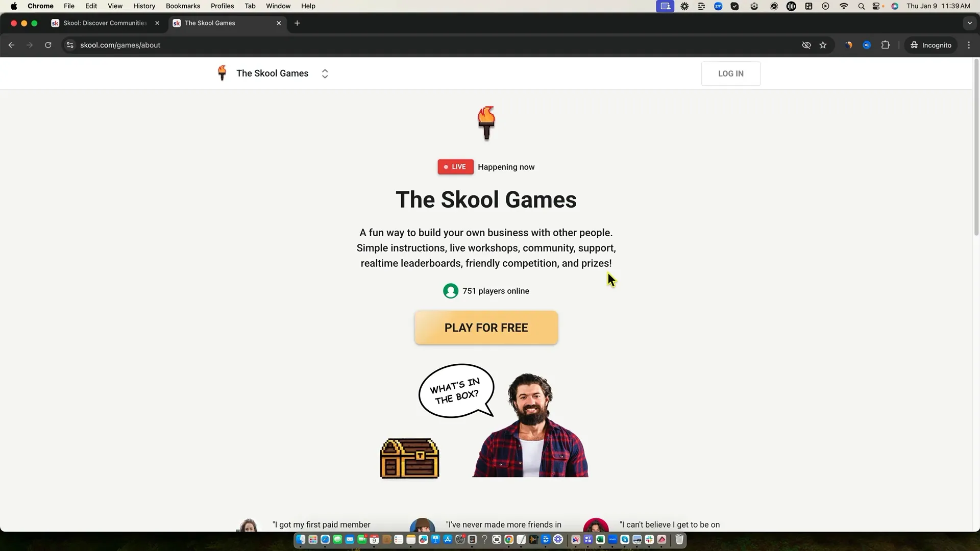Switch to Skool: Discover Communities tab
The height and width of the screenshot is (551, 980).
coord(105,23)
